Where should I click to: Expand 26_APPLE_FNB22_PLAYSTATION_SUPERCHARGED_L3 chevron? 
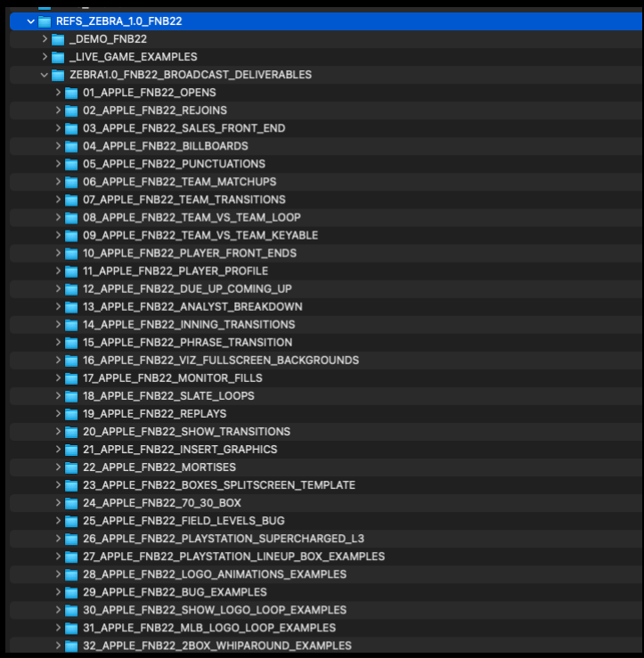(59, 539)
